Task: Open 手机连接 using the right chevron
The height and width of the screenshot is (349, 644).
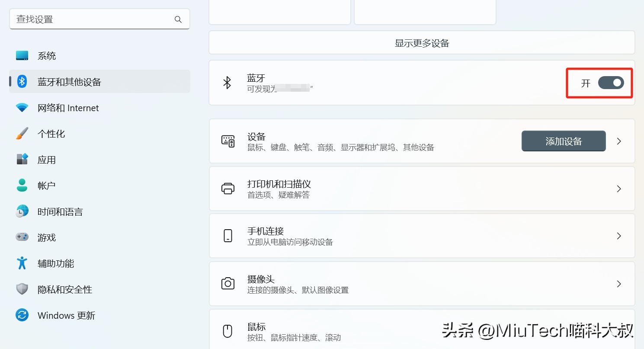Action: tap(619, 236)
